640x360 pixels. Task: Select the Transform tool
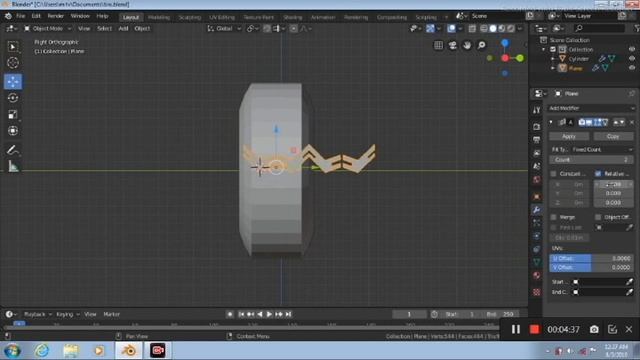[x=13, y=131]
